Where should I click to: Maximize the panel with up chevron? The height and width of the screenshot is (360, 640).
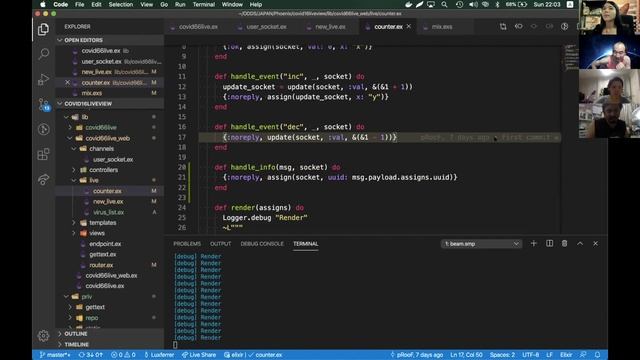[x=580, y=244]
